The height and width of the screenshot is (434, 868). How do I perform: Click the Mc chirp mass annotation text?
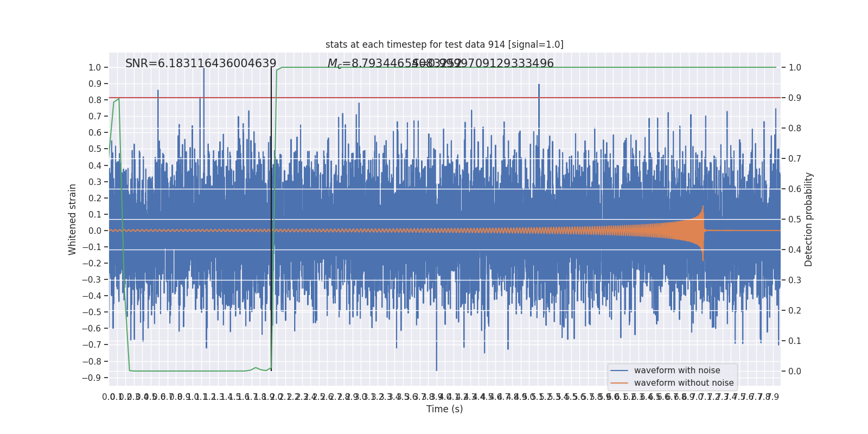point(394,63)
